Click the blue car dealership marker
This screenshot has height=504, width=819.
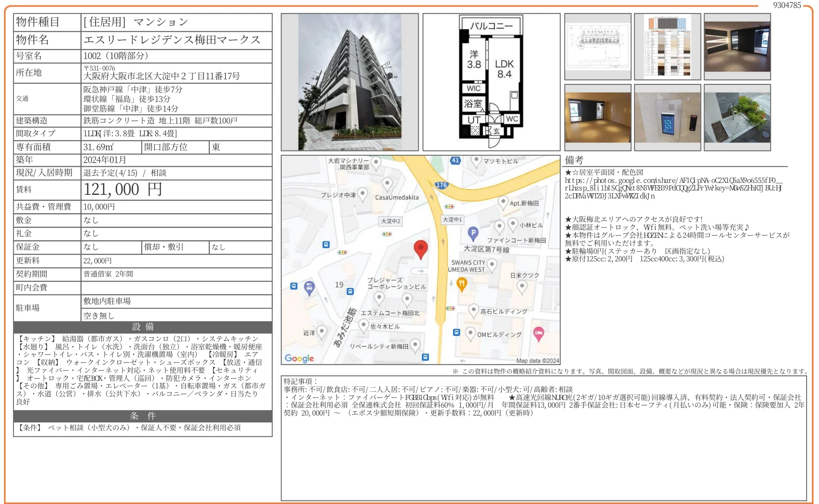(309, 287)
